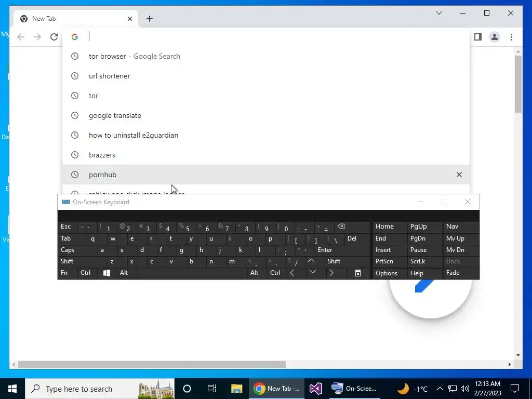
Task: Tap the Tab key on On-Screen Keyboard
Action: 73,238
